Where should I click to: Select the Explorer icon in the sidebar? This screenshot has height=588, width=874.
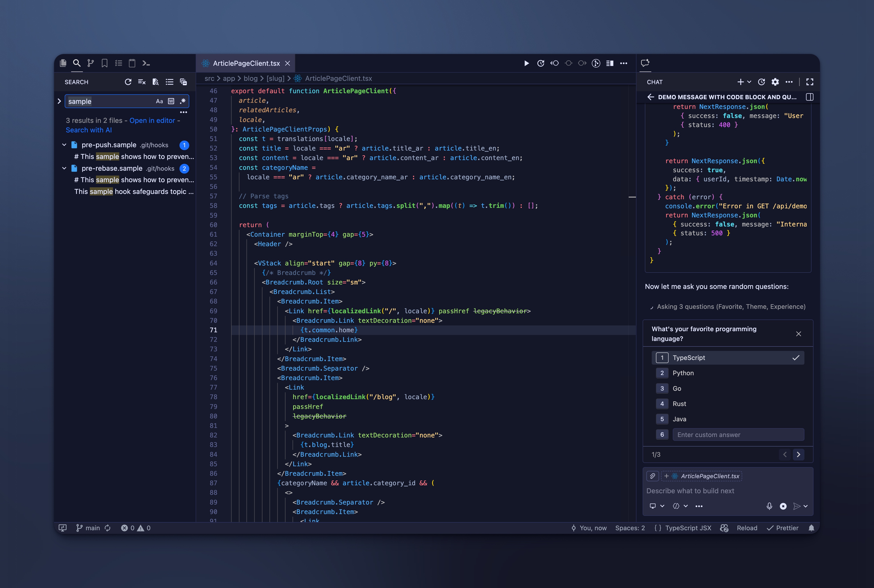tap(63, 63)
